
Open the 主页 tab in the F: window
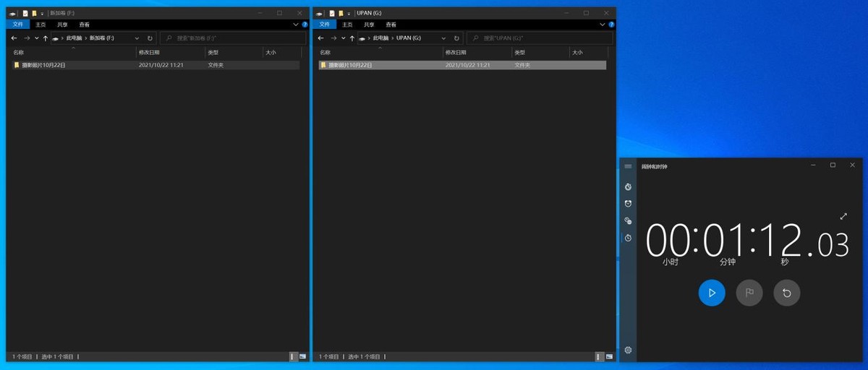41,25
